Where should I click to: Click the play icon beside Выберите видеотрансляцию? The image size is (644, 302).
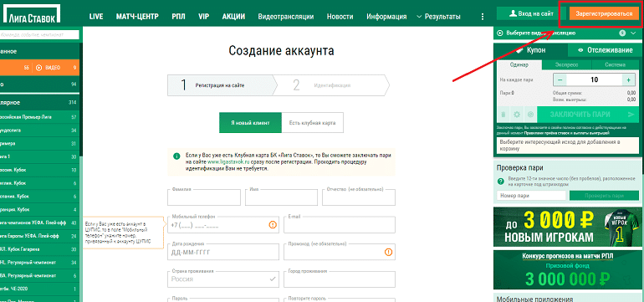coord(500,33)
